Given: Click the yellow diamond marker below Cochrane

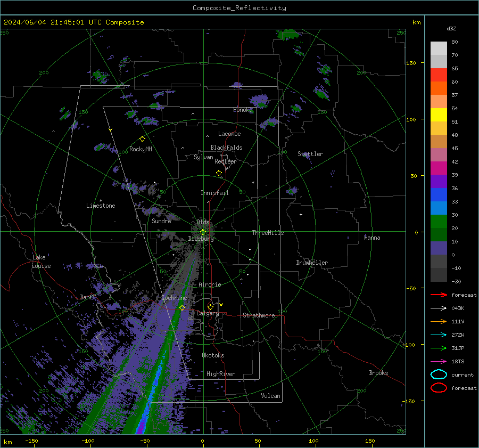Looking at the screenshot, I should click(183, 307).
